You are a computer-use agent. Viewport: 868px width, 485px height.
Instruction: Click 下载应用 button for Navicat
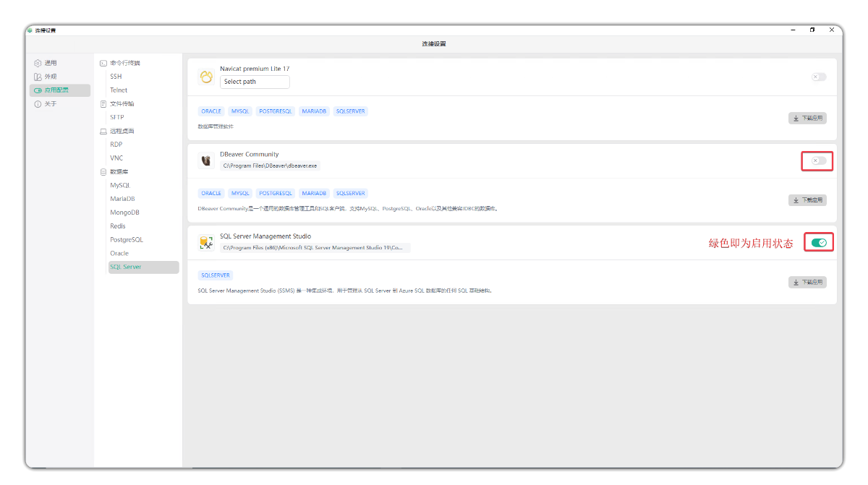point(807,119)
